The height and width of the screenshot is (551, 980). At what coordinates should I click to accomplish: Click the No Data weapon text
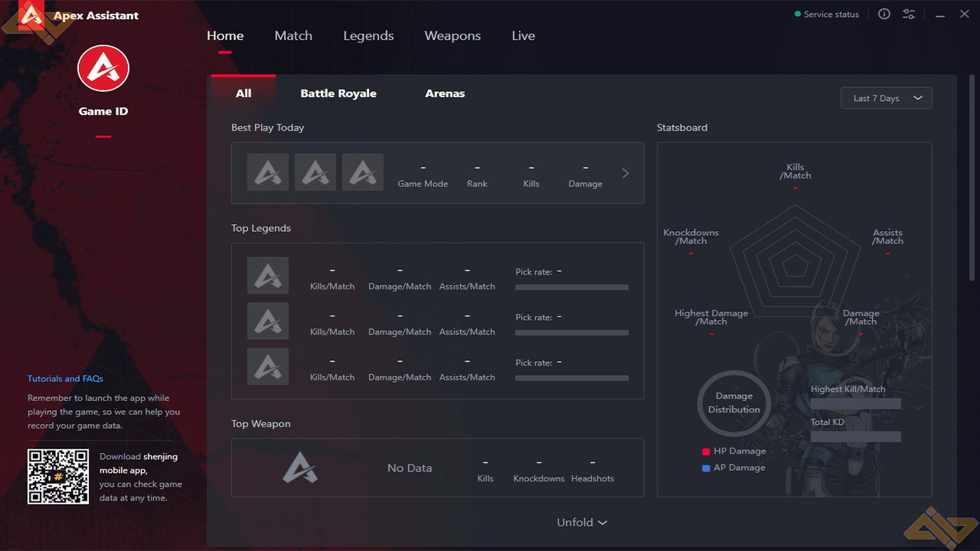pyautogui.click(x=410, y=468)
